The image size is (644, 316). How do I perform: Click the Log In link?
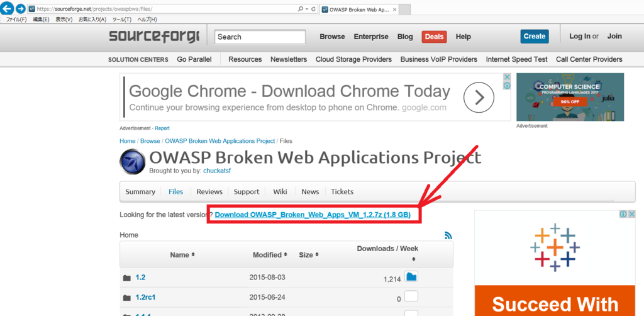[580, 36]
